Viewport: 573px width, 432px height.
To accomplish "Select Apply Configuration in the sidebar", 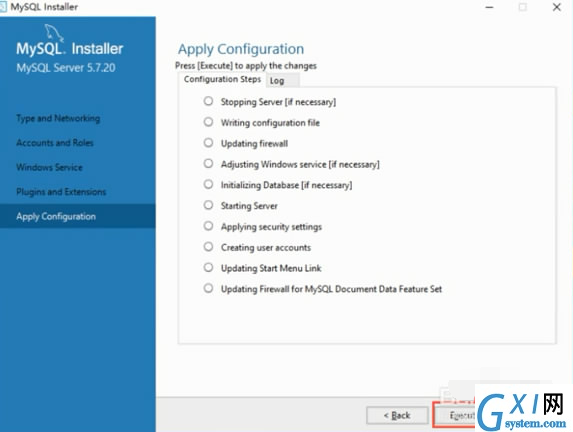I will [77, 216].
